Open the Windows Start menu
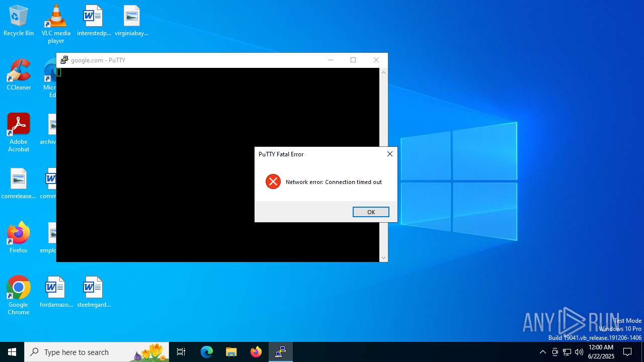 pyautogui.click(x=12, y=352)
